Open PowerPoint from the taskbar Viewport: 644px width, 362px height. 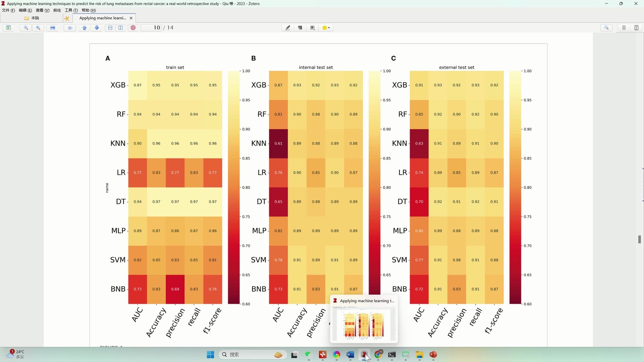click(433, 355)
